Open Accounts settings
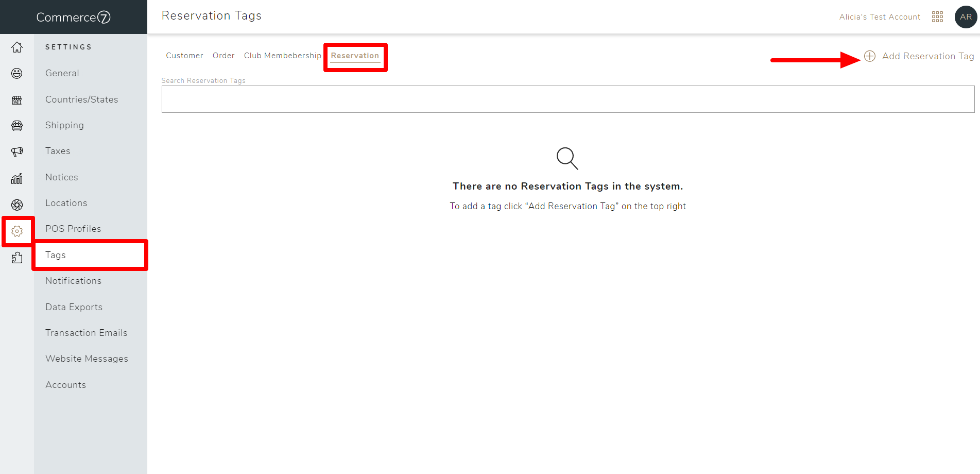This screenshot has width=980, height=474. click(x=65, y=385)
